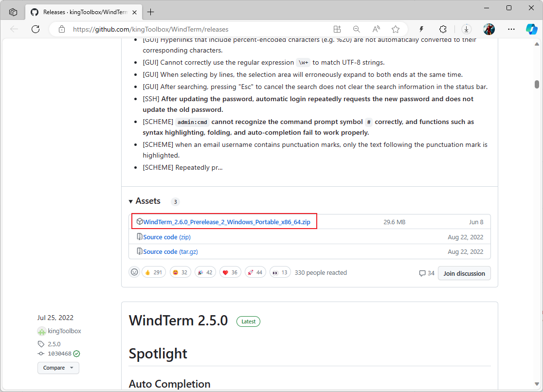Toggle the rocket reaction with 44
This screenshot has width=543, height=392.
click(255, 272)
